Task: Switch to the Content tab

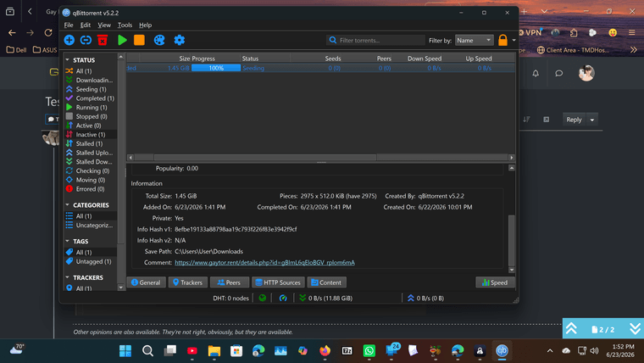Action: 326,282
